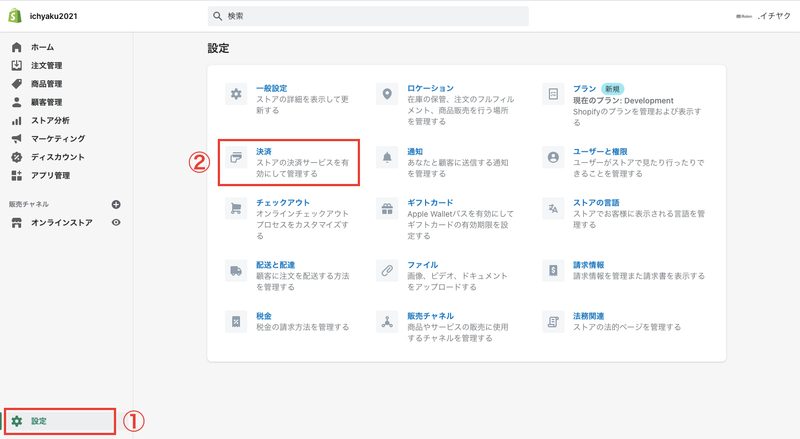Open ディスカウント in the sidebar
Screen dimensions: 800x439
pyautogui.click(x=58, y=157)
